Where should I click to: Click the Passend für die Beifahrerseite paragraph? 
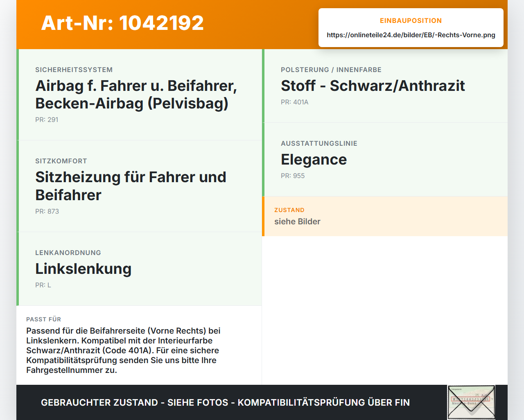pyautogui.click(x=123, y=350)
